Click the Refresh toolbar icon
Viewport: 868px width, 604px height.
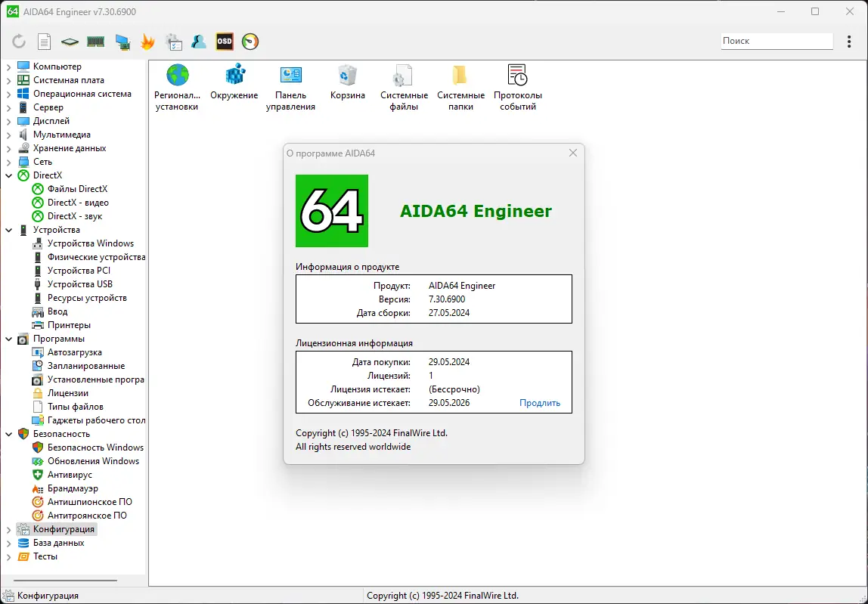(x=19, y=42)
